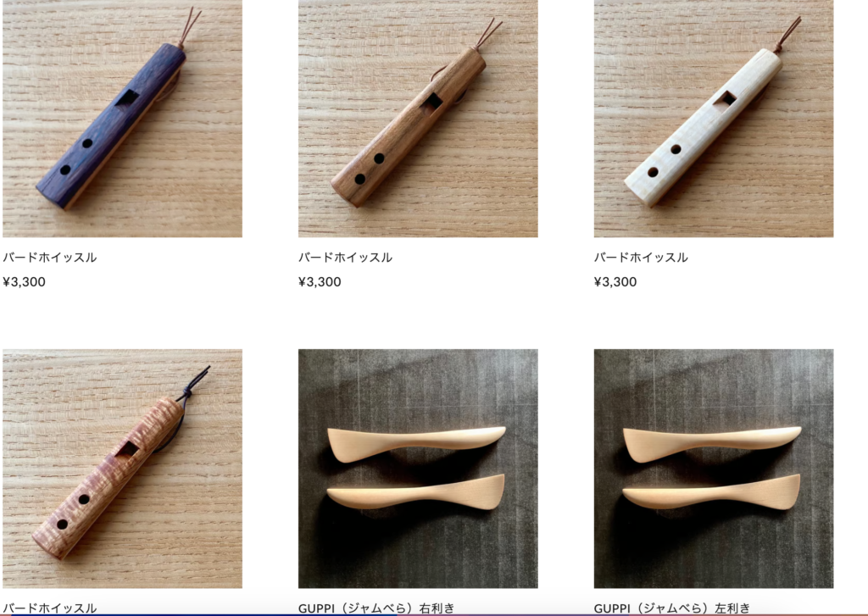This screenshot has height=616, width=868.
Task: Click バードホイッスル title under curly whistle
Action: coord(50,608)
